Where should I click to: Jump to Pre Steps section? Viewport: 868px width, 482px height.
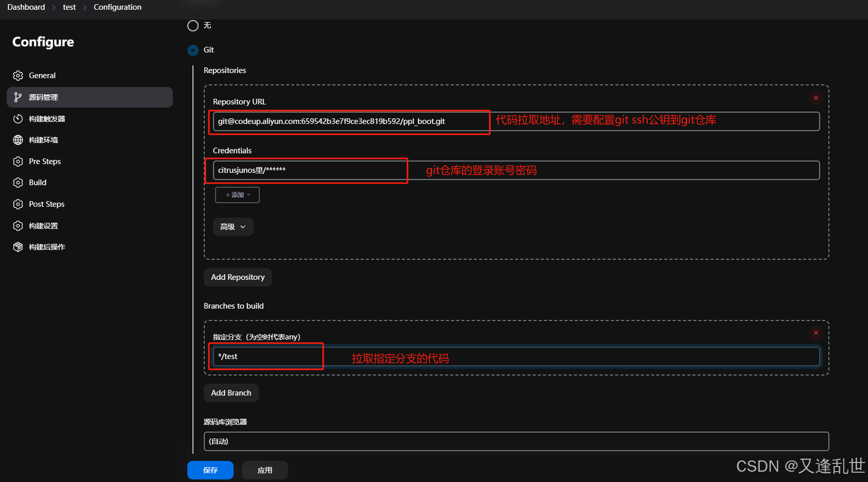point(90,162)
